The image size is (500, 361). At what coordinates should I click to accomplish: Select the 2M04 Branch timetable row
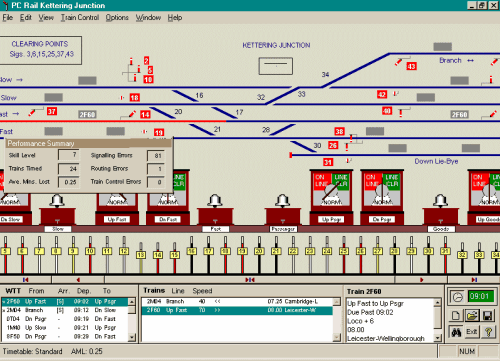tap(65, 310)
